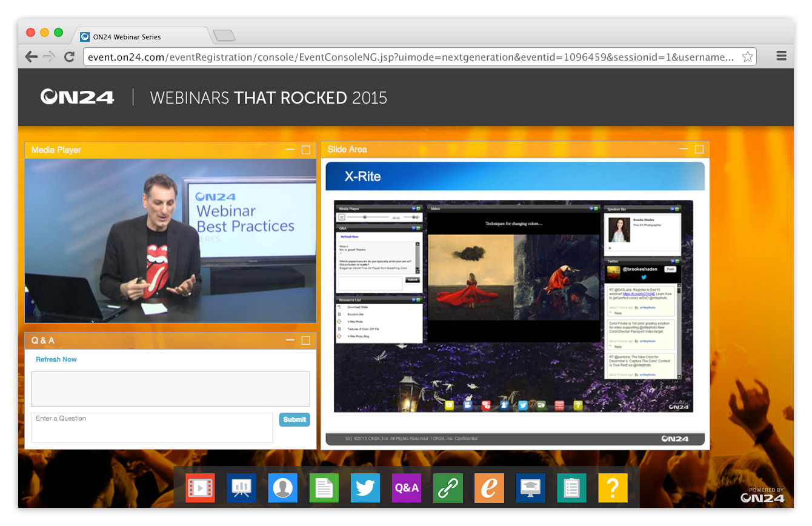Reload the page with the refresh icon
812x526 pixels.
click(69, 57)
